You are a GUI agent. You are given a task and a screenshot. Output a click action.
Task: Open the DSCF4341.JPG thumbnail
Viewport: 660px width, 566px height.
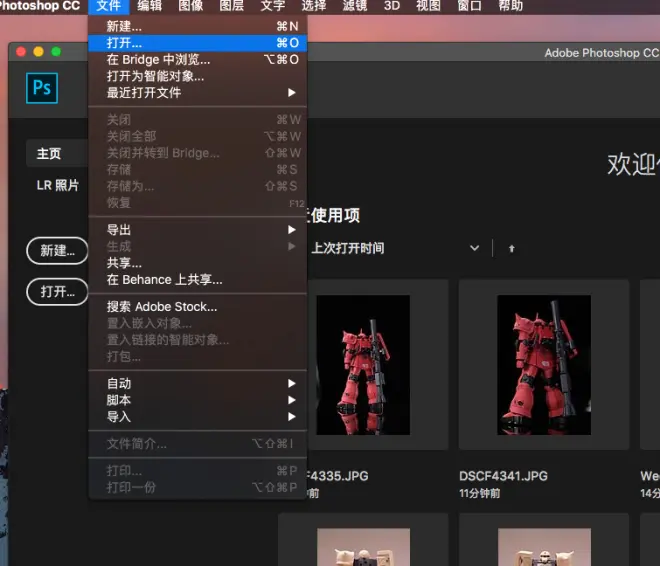point(544,365)
